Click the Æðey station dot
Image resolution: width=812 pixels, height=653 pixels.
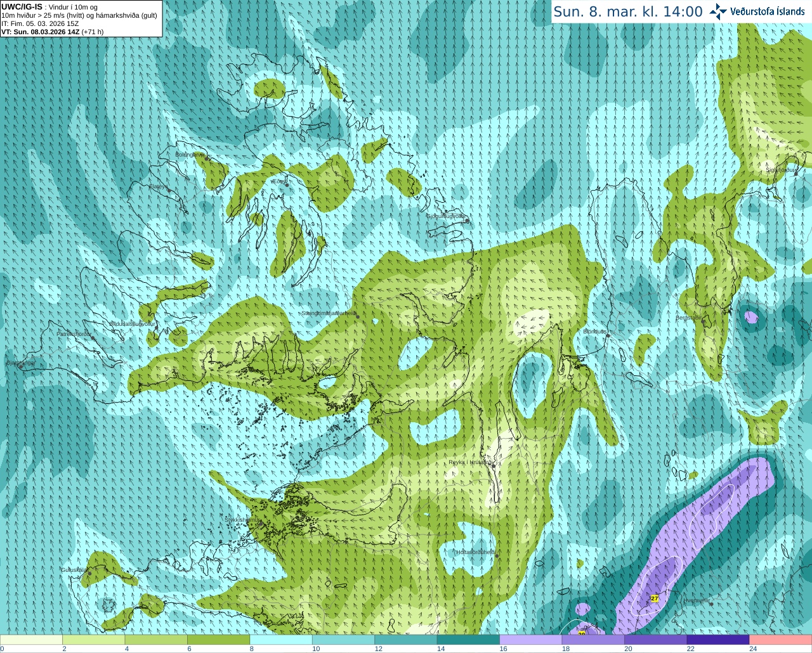coord(287,185)
